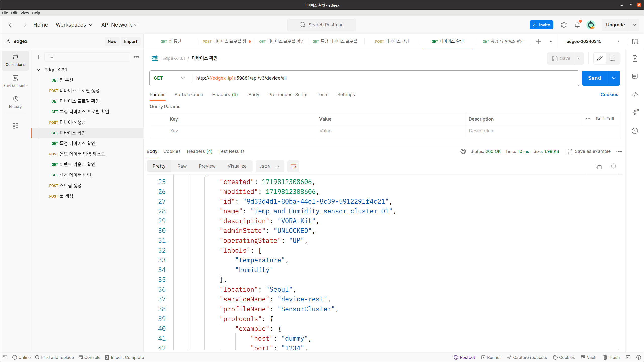Click Bulk Edit in query params
This screenshot has width=644, height=362.
(x=605, y=119)
